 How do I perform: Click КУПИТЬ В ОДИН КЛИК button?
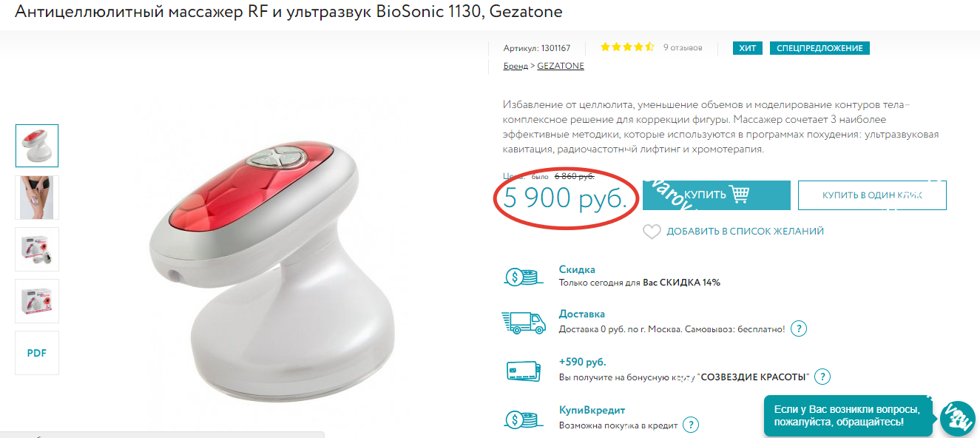[872, 195]
